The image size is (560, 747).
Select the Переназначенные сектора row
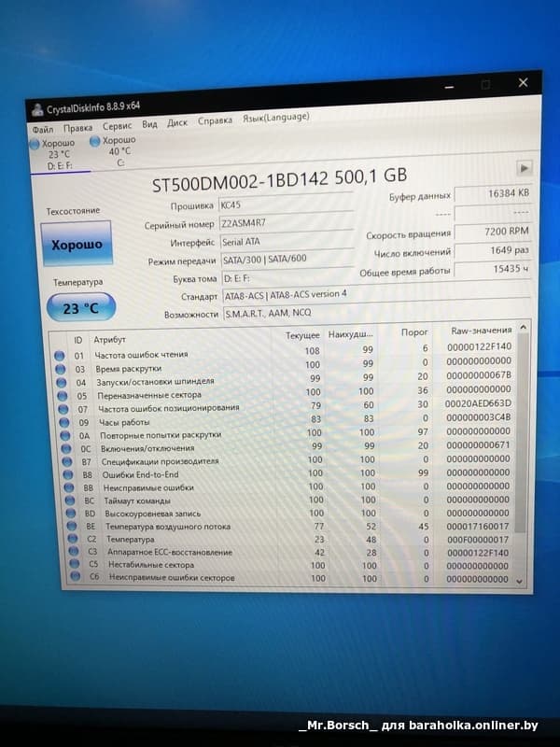287,392
